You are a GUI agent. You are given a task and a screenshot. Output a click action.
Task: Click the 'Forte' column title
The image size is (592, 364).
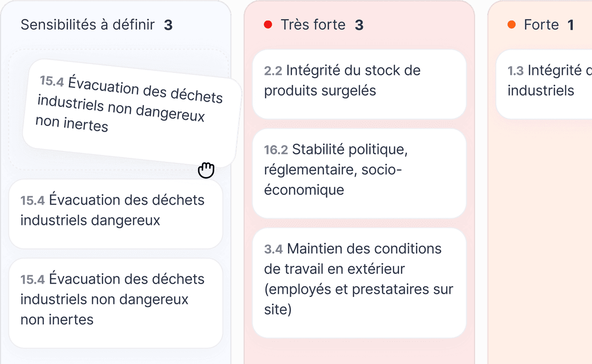click(541, 25)
